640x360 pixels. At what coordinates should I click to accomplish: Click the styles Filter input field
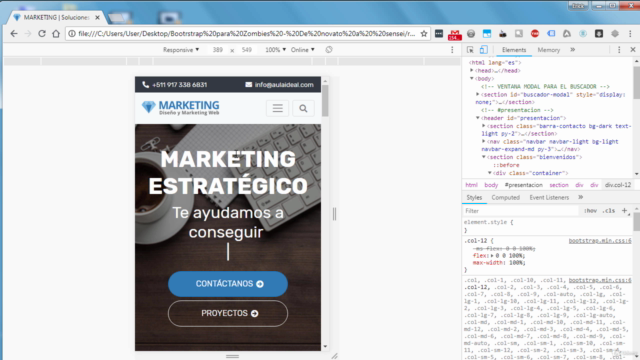pyautogui.click(x=520, y=211)
